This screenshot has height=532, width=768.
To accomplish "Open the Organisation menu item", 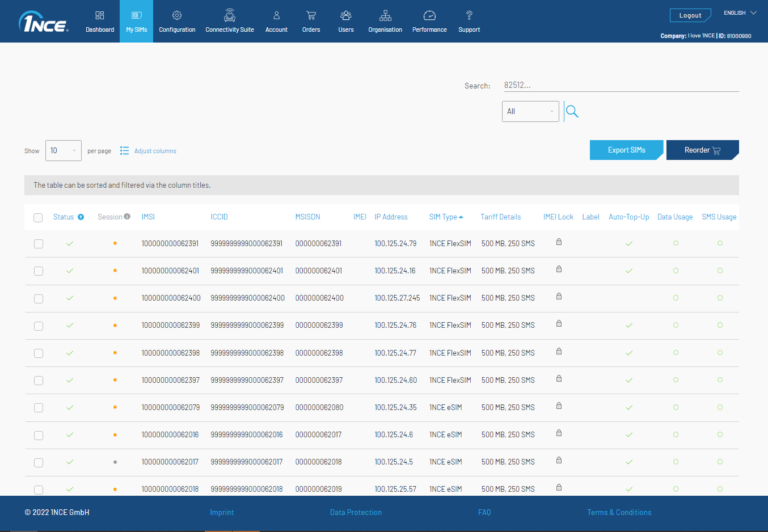I will click(x=385, y=22).
